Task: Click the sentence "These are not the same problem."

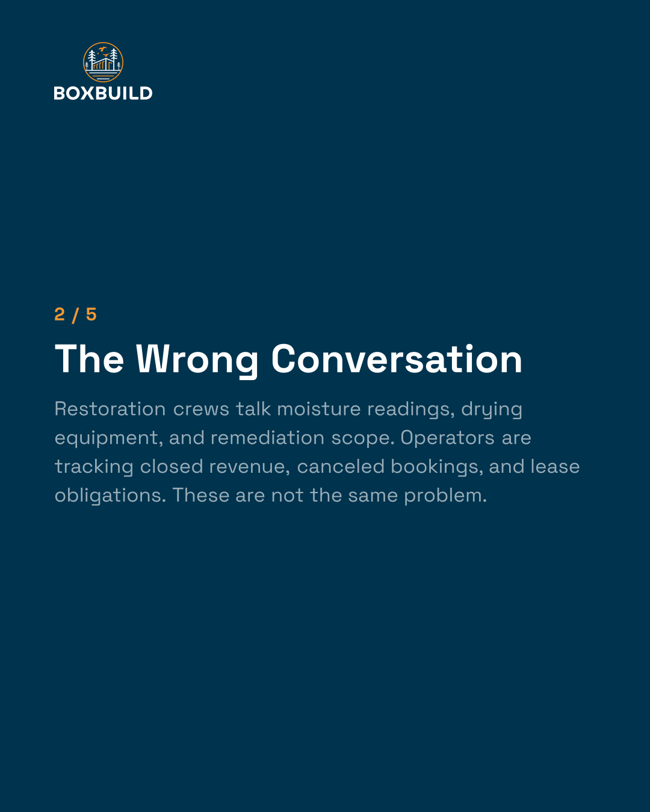Action: [330, 496]
